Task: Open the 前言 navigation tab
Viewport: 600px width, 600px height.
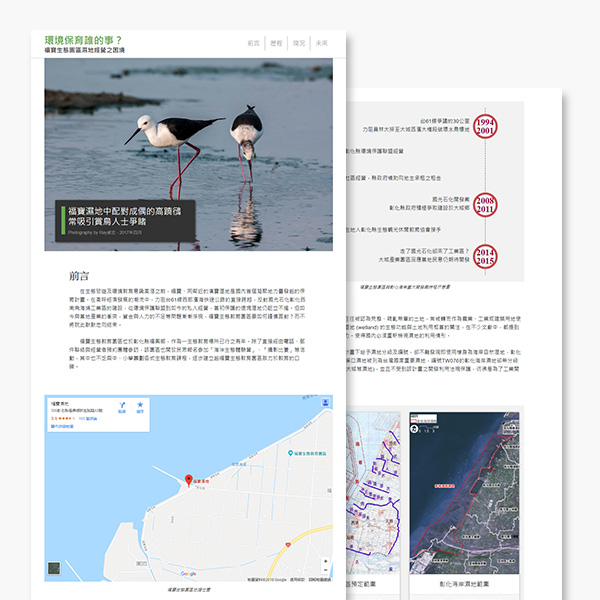Action: pyautogui.click(x=253, y=44)
